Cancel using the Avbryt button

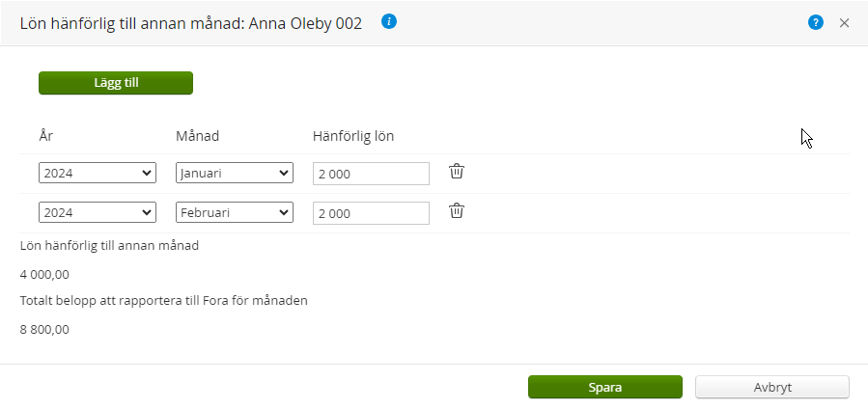point(772,387)
